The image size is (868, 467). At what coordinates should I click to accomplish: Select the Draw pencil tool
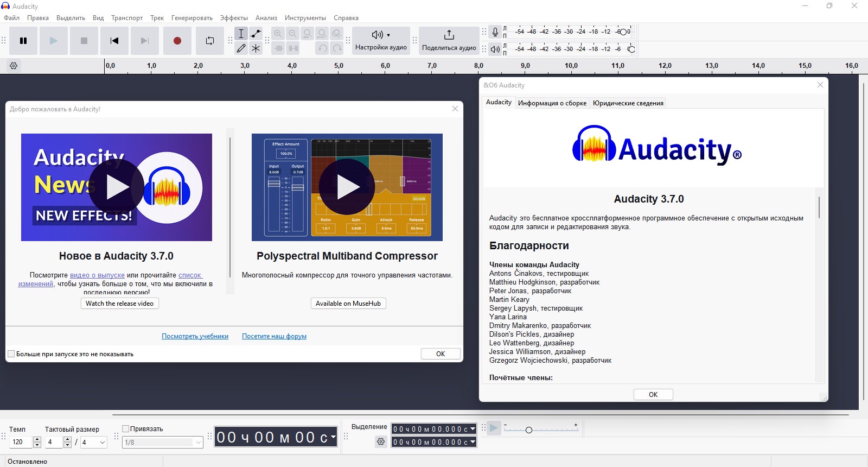(x=241, y=48)
